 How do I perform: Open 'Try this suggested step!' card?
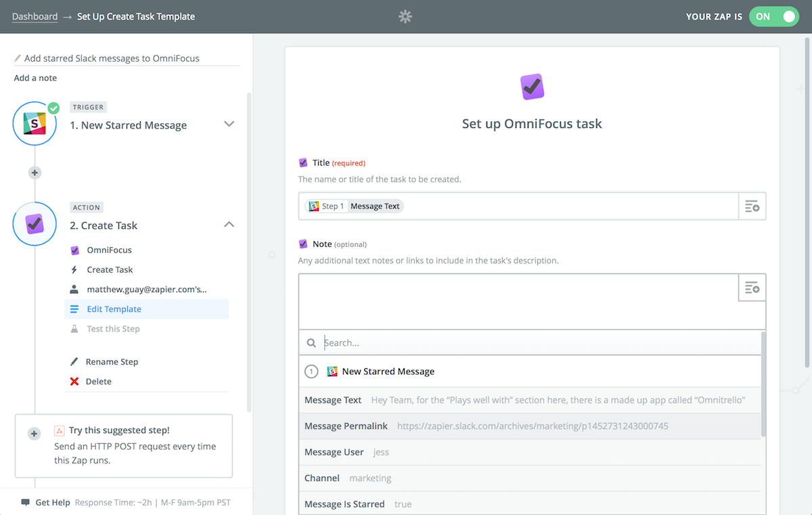click(x=124, y=446)
